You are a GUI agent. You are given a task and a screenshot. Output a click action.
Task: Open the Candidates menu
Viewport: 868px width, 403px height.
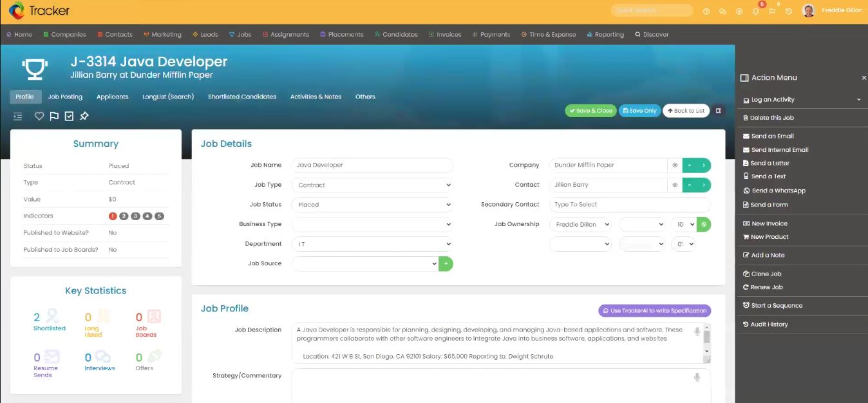click(x=395, y=34)
